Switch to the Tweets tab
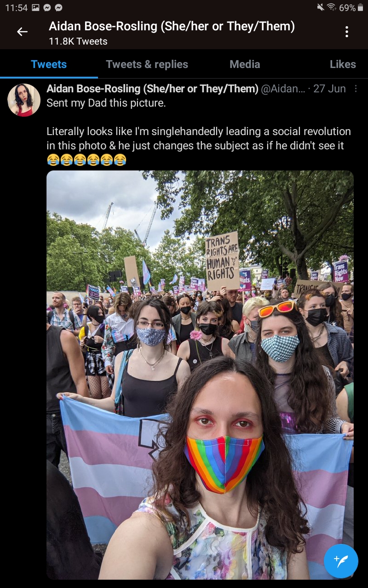 49,64
